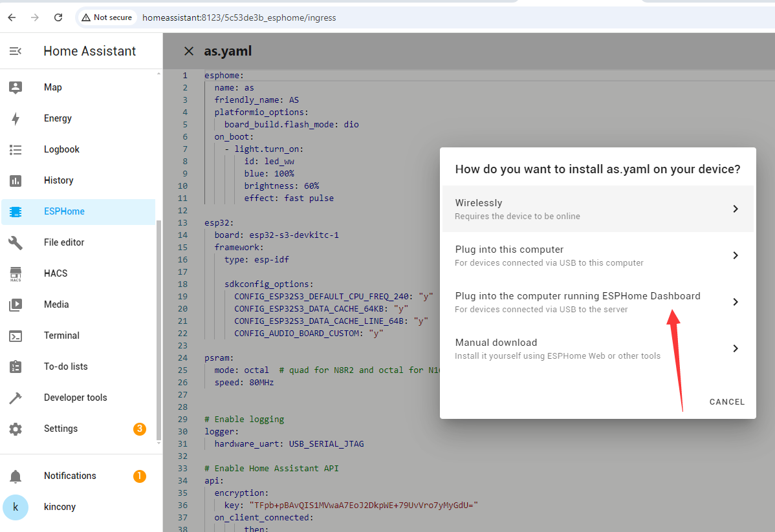Click the File editor wrench icon
This screenshot has height=532, width=775.
tap(16, 242)
